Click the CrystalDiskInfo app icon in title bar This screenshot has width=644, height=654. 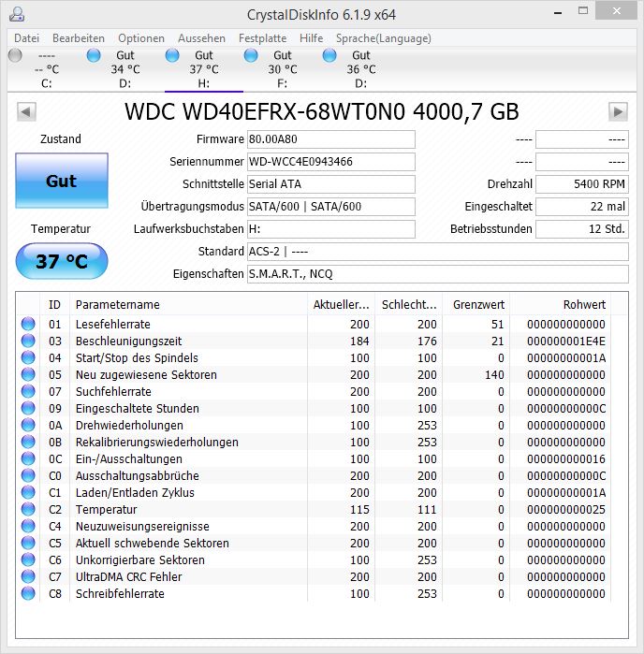17,14
